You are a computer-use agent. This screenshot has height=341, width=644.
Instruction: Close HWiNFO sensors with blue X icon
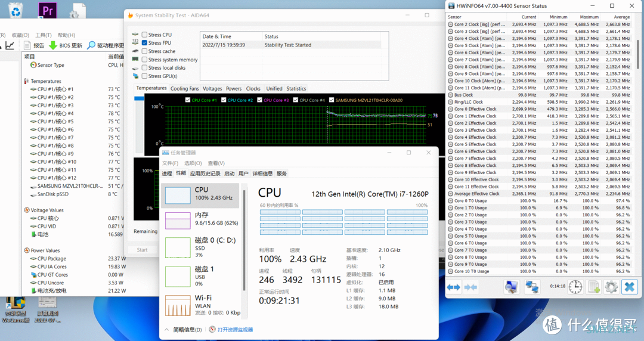[630, 287]
